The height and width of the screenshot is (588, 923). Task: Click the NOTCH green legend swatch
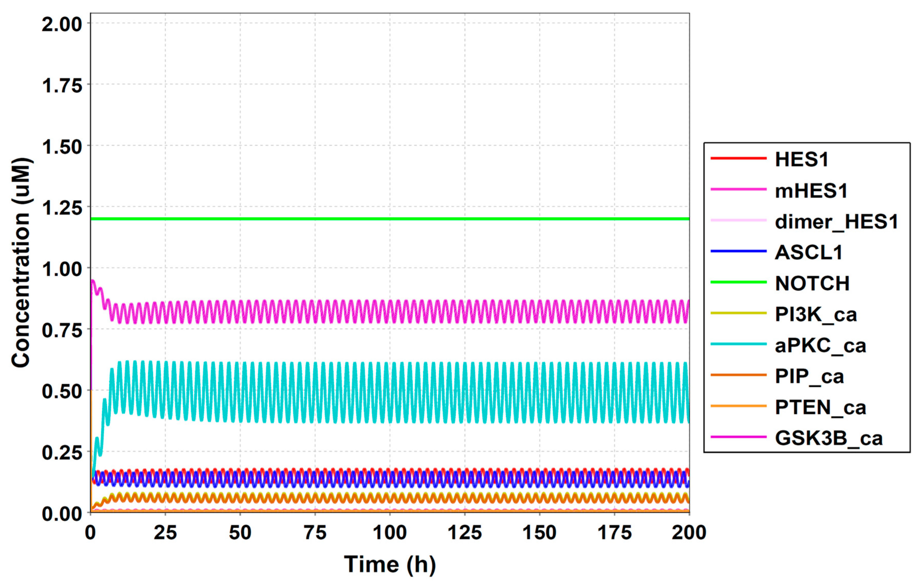(x=738, y=282)
